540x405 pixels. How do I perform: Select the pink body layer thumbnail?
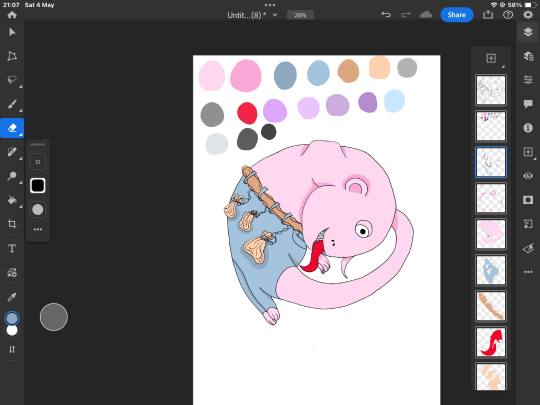pyautogui.click(x=491, y=234)
